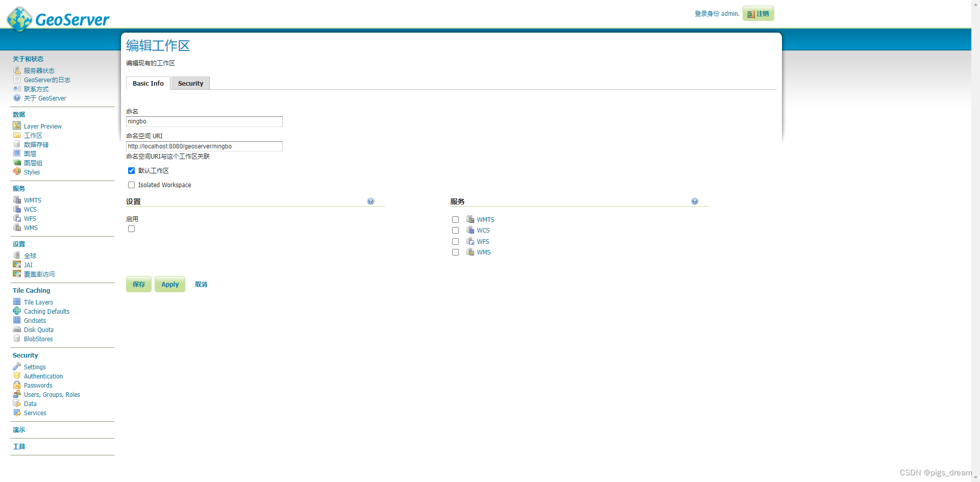The width and height of the screenshot is (980, 482).
Task: Open the WFS link in 服务 panel
Action: pyautogui.click(x=483, y=242)
